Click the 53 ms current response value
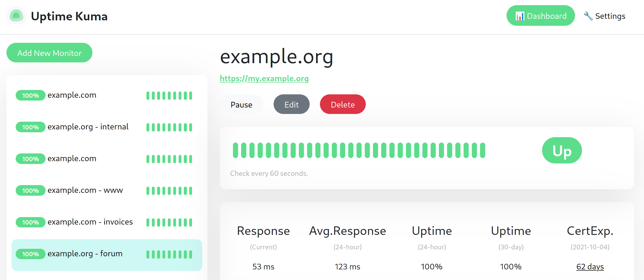The width and height of the screenshot is (644, 280). [263, 267]
